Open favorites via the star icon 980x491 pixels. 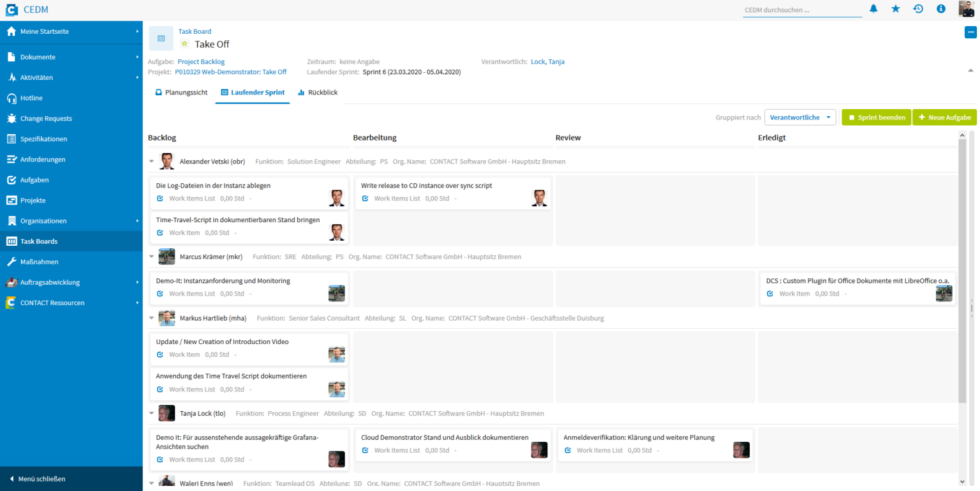click(896, 9)
